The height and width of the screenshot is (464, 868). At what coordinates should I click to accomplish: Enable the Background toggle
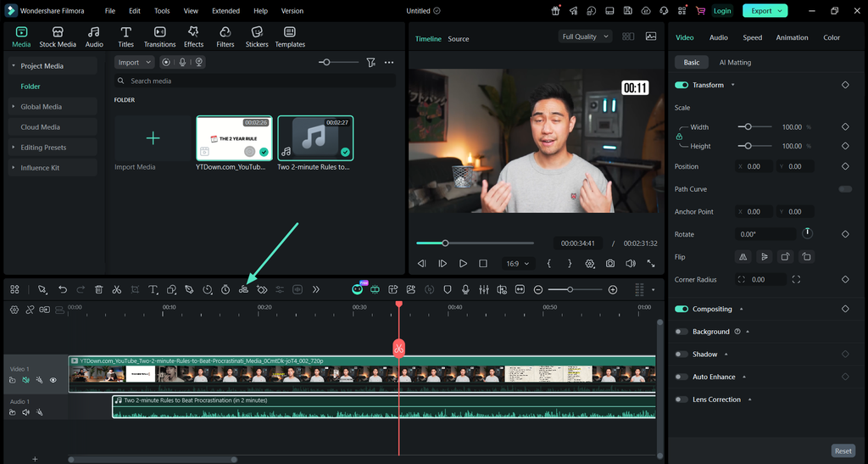682,332
